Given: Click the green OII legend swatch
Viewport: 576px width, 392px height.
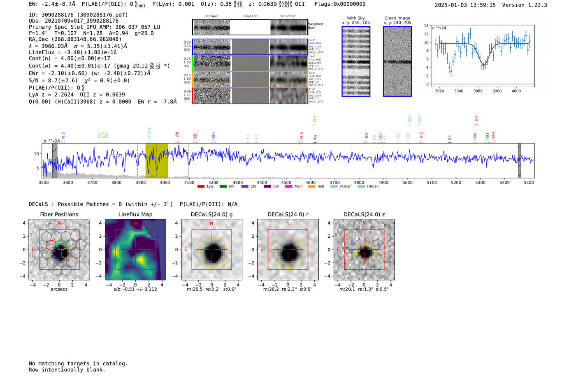Looking at the screenshot, I should (223, 186).
